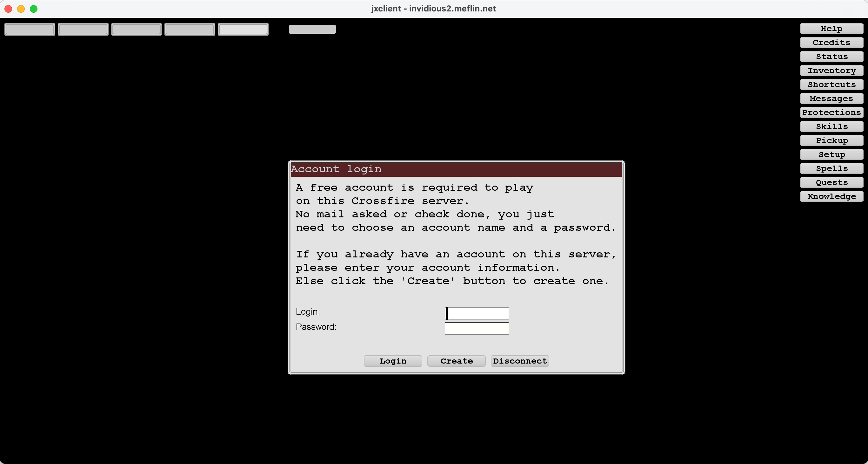This screenshot has width=868, height=464.
Task: Click the Login text field
Action: (477, 313)
